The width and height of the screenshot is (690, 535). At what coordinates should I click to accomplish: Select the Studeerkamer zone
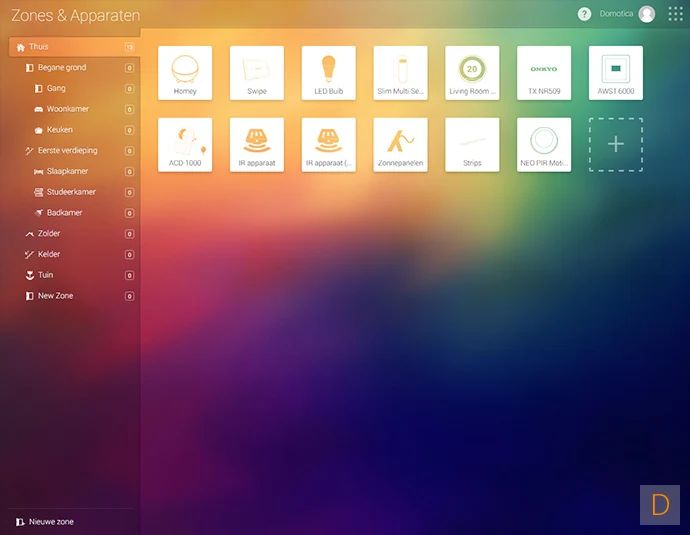pyautogui.click(x=74, y=192)
